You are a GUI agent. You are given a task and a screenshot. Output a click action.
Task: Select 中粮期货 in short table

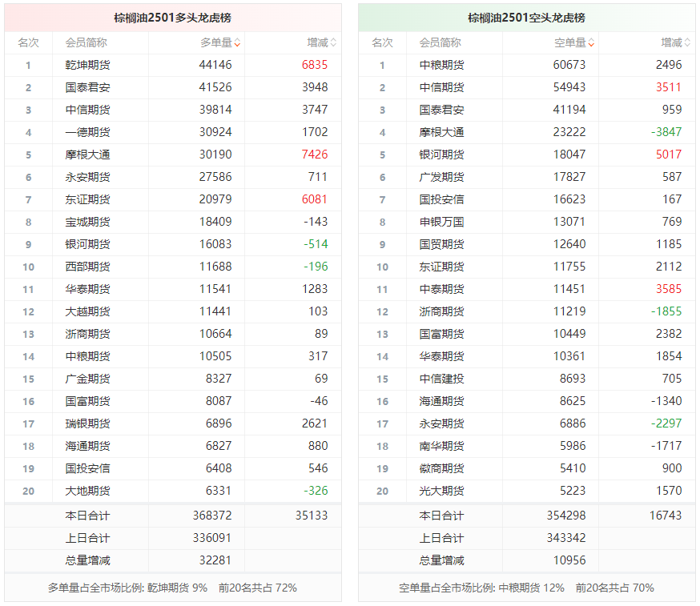(x=441, y=65)
